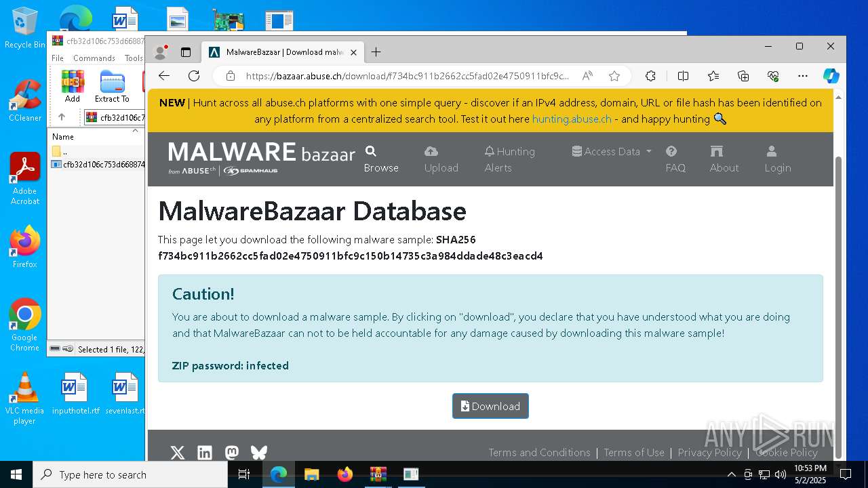Show hidden tray icons chevron

731,474
